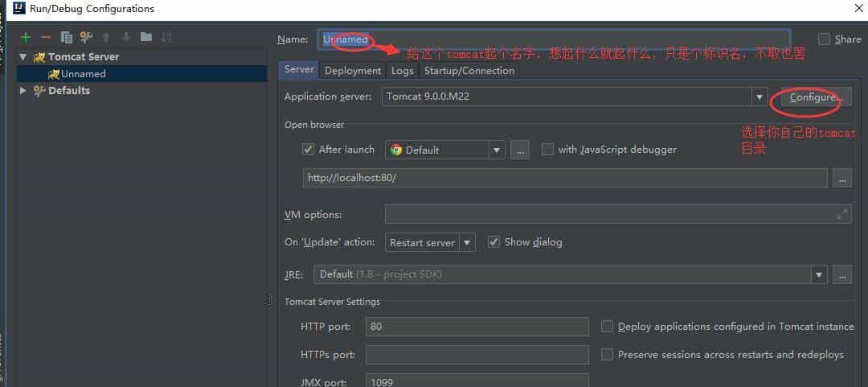Click the Open browser section label

point(314,125)
